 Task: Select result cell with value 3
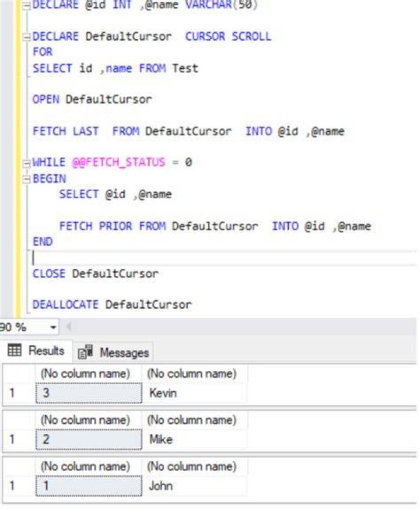89,393
